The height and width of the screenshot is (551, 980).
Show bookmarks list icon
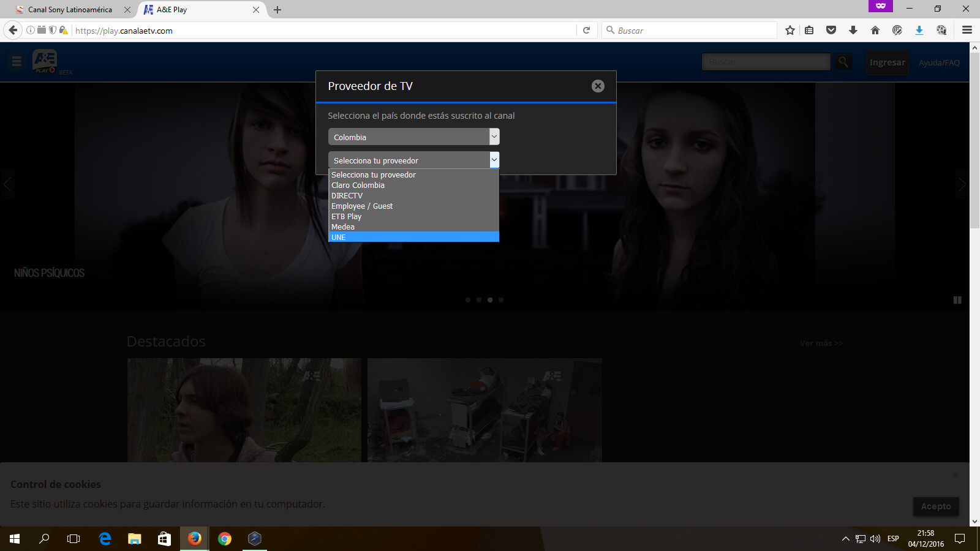point(809,30)
